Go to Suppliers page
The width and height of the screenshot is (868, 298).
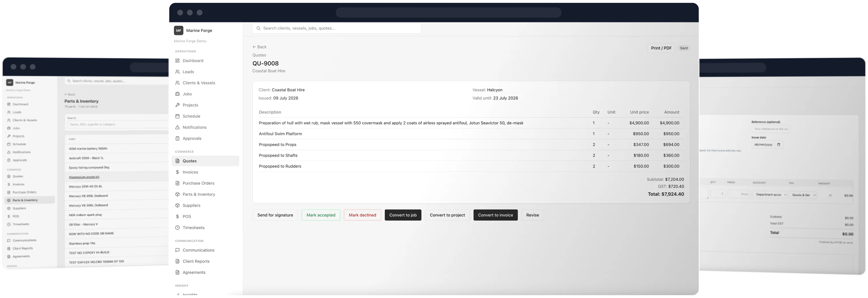click(205, 205)
